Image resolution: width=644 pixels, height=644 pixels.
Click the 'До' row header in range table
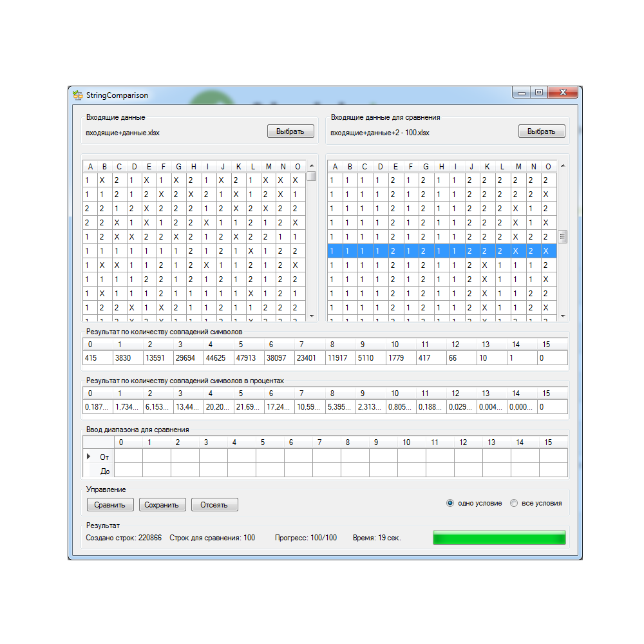[x=99, y=471]
